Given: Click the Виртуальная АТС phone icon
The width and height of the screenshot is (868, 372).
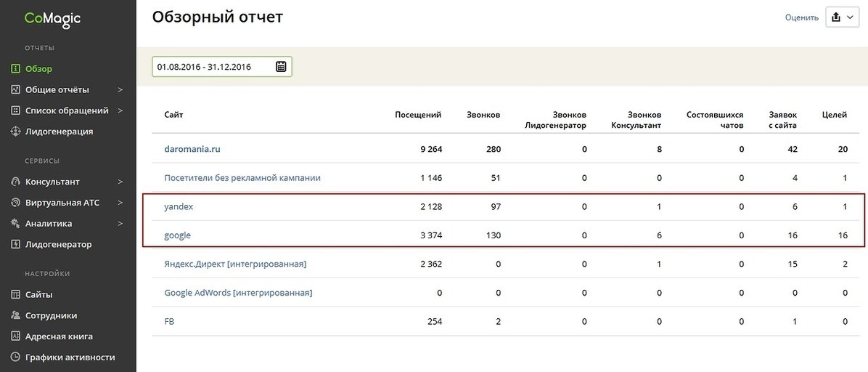Looking at the screenshot, I should (15, 203).
